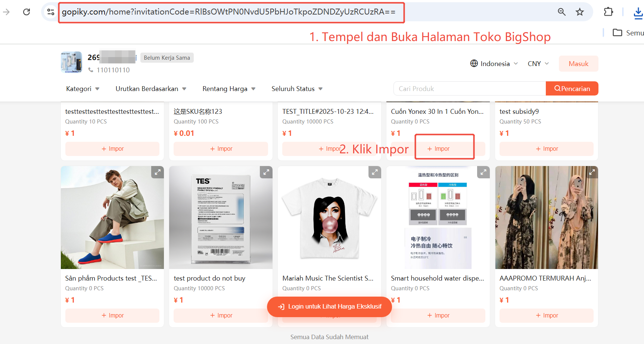The width and height of the screenshot is (644, 344).
Task: Open the AAAPROMO TERMURAH dress thumbnail
Action: [547, 218]
